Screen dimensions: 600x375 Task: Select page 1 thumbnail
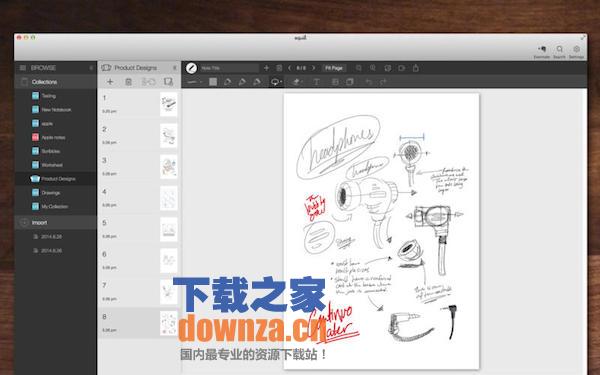[169, 104]
